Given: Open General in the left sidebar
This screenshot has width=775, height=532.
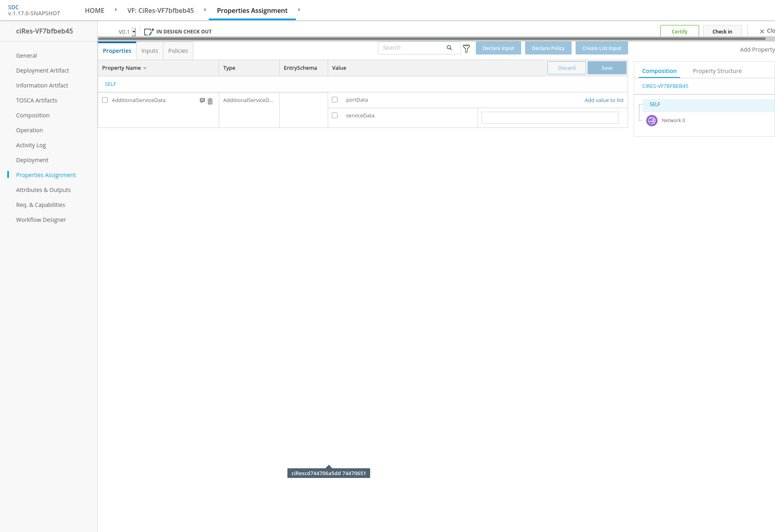Looking at the screenshot, I should tap(26, 56).
